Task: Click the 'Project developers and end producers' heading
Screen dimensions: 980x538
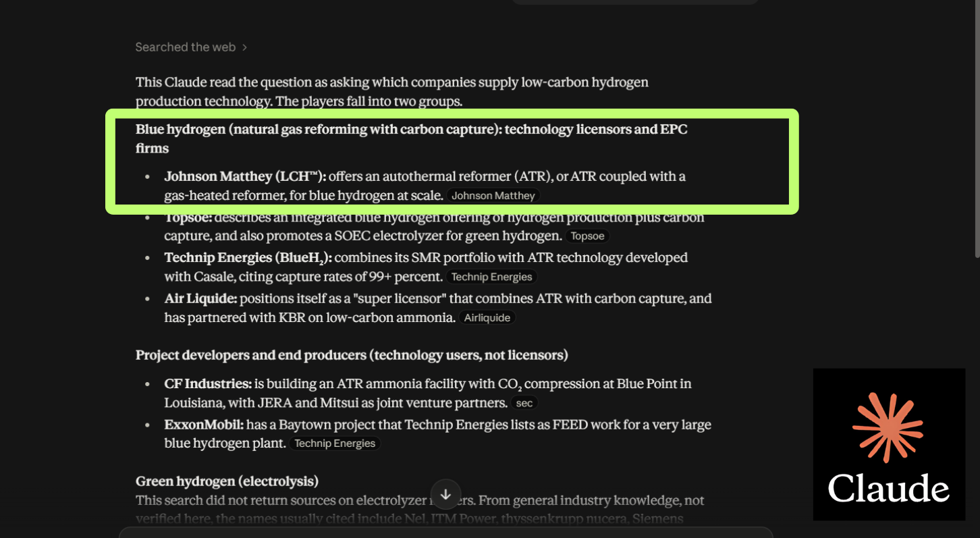Action: [x=352, y=355]
